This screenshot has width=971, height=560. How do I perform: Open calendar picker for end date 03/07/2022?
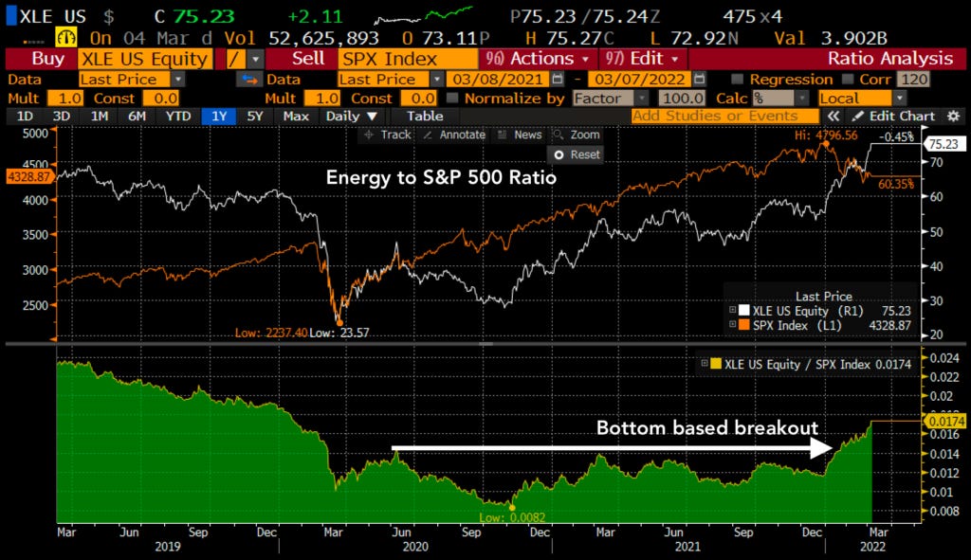pyautogui.click(x=700, y=80)
